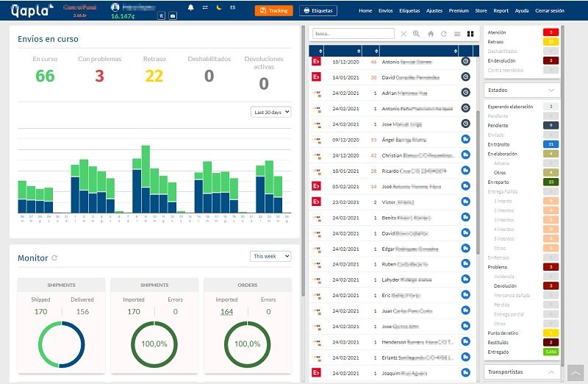Screen dimensions: 588x384
Task: Open the Report menu item
Action: [x=501, y=10]
